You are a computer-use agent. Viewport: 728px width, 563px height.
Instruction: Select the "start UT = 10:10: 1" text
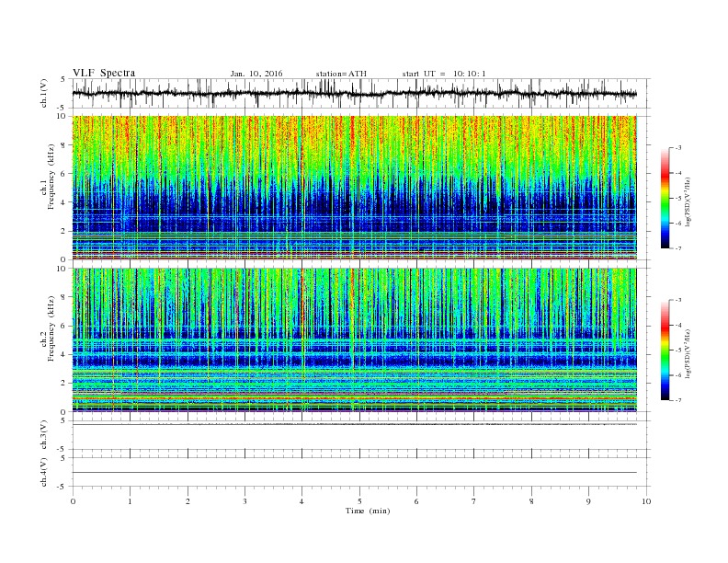[444, 74]
